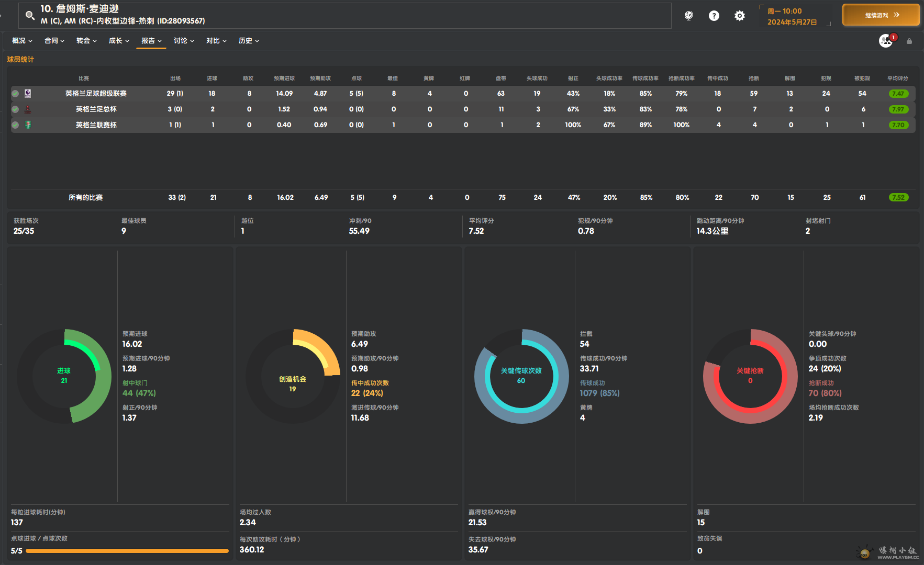Open the settings gear icon
Screen dimensions: 924x565
[x=739, y=16]
